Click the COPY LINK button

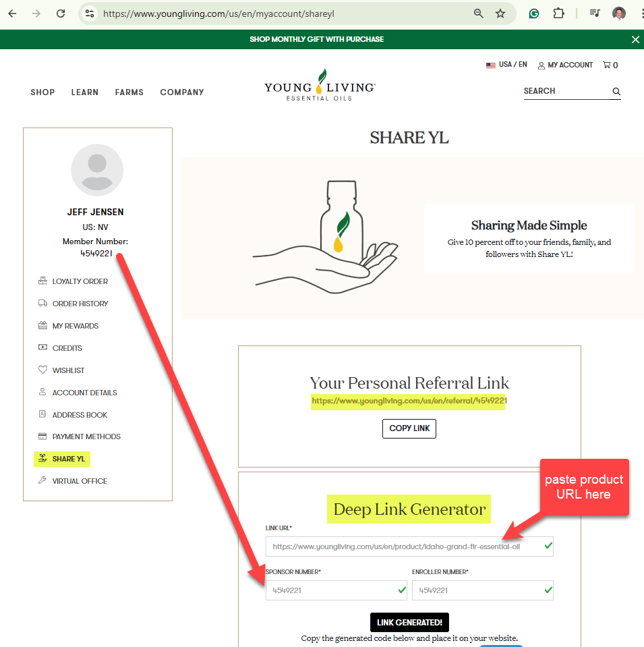coord(409,428)
